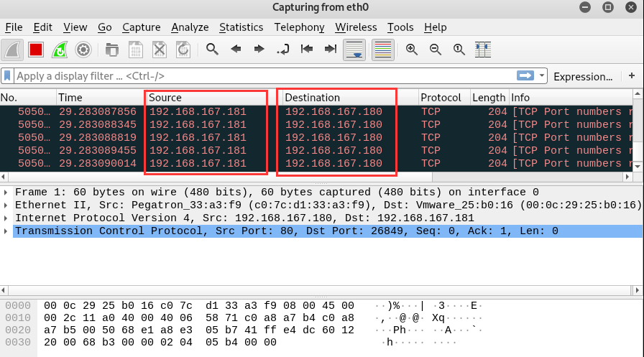Click packet list horizontal scrollbar right arrow
The height and width of the screenshot is (357, 644).
(627, 177)
